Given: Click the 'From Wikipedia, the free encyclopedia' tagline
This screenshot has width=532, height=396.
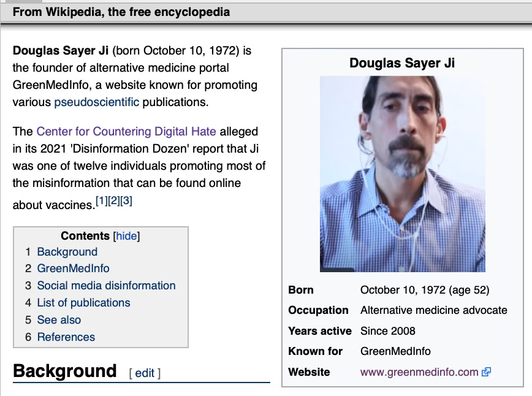Looking at the screenshot, I should pos(121,12).
